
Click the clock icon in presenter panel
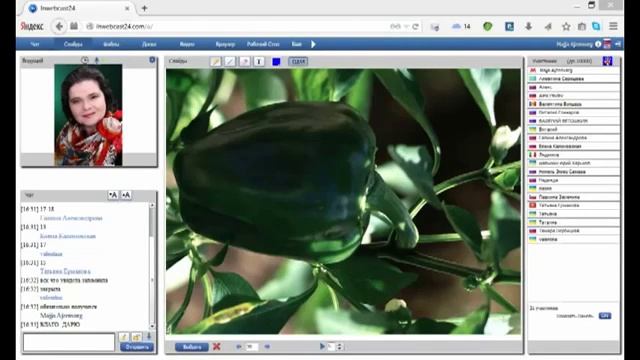click(84, 60)
